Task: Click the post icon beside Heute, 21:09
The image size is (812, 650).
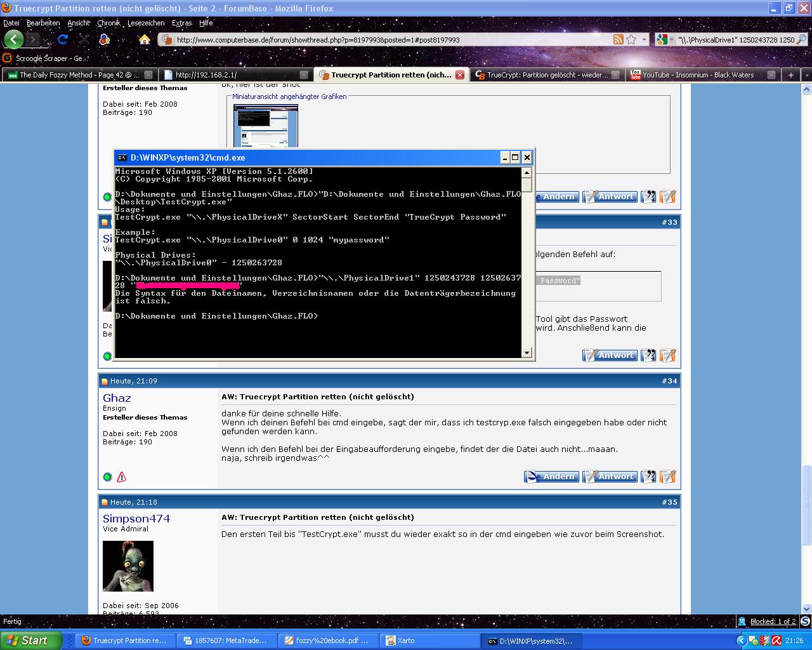Action: click(x=105, y=381)
